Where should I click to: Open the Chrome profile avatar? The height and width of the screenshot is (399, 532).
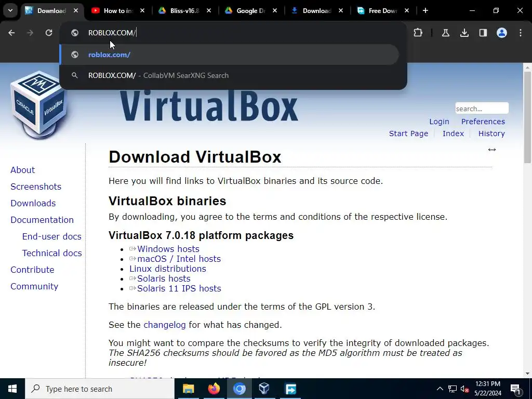(x=501, y=33)
